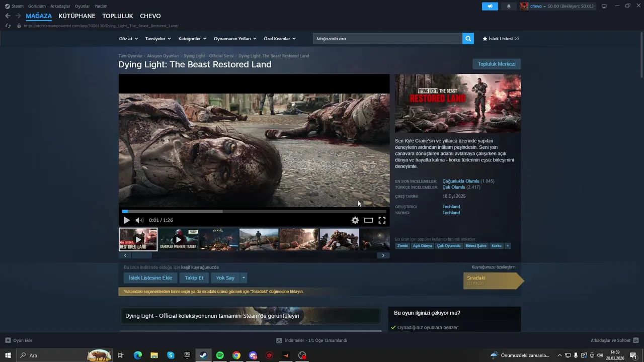Switch to Big Picture mode monitor icon
The height and width of the screenshot is (362, 644).
[604, 6]
